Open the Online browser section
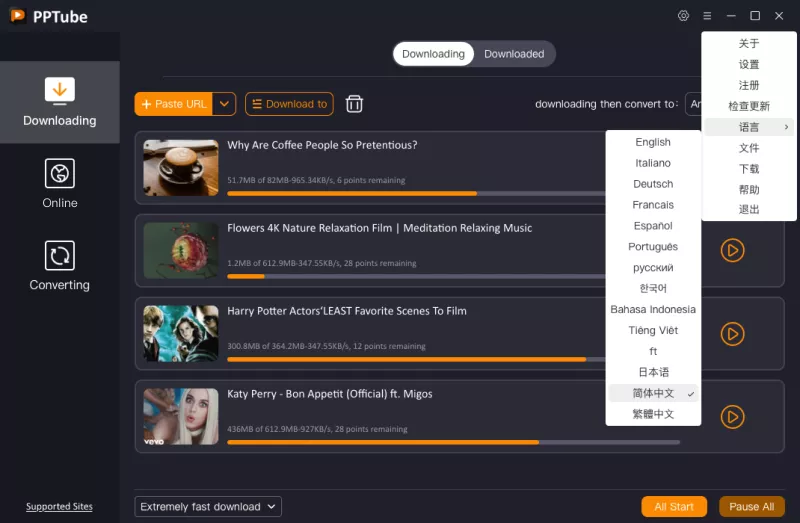 [60, 184]
